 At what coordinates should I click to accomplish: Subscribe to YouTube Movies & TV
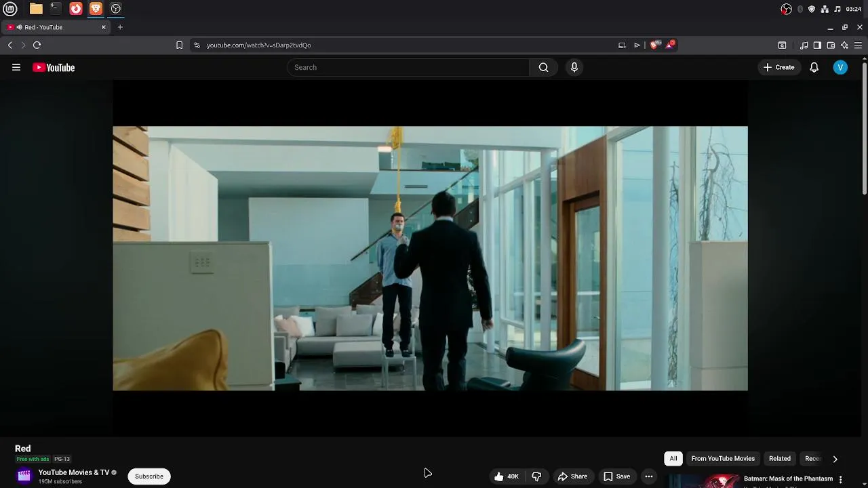[149, 476]
